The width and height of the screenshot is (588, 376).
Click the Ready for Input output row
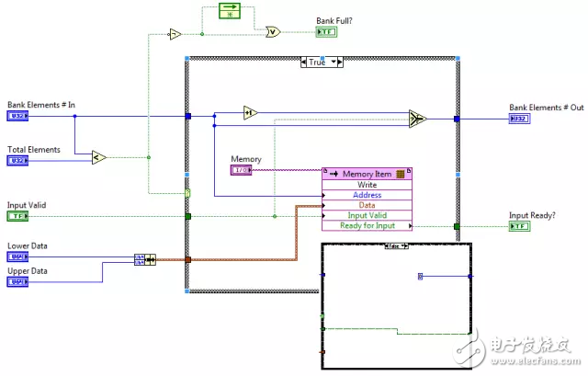367,225
